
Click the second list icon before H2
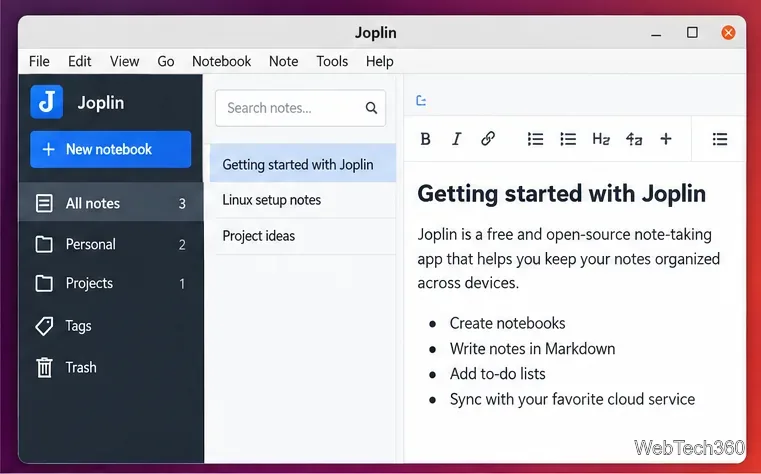(x=568, y=139)
